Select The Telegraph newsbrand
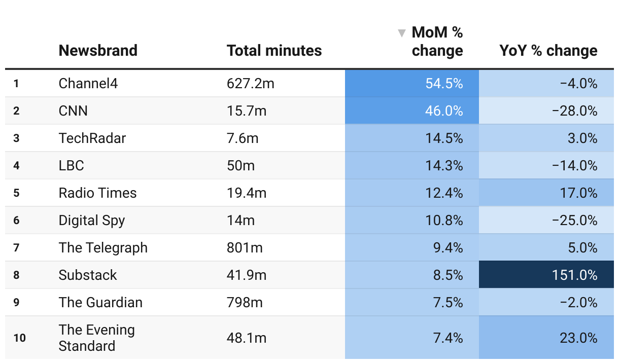The width and height of the screenshot is (619, 364). (103, 248)
